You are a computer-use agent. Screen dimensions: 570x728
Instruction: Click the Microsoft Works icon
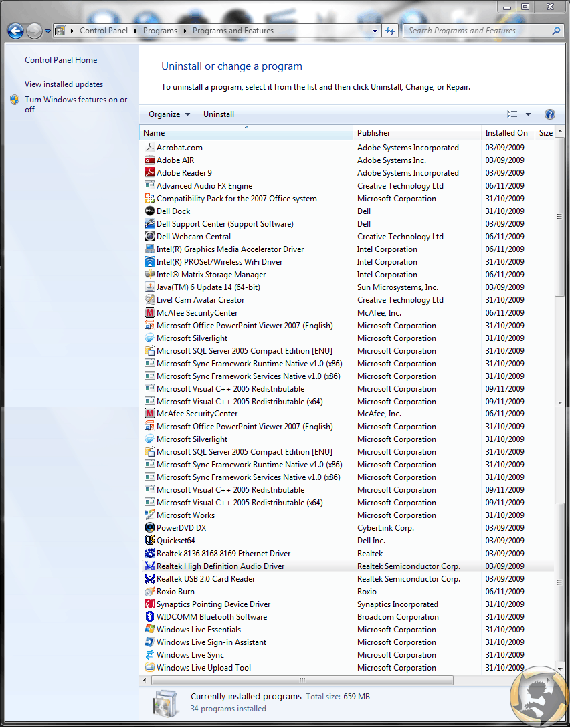[150, 515]
